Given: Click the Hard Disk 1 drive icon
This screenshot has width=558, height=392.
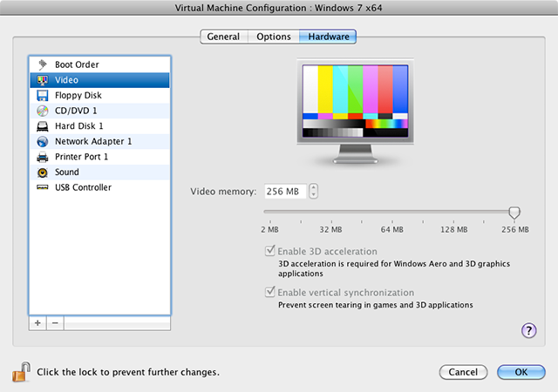Looking at the screenshot, I should point(43,126).
